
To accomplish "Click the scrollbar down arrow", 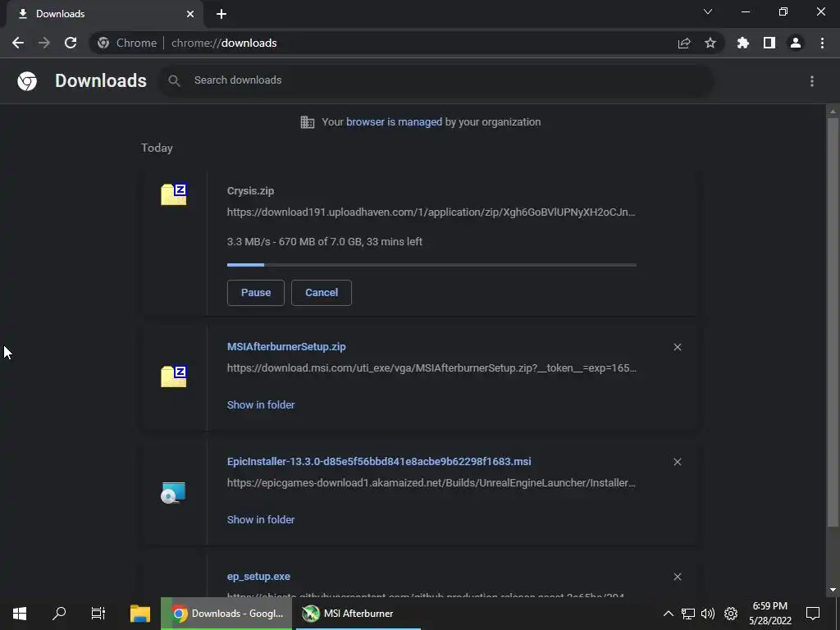I will coord(833,590).
